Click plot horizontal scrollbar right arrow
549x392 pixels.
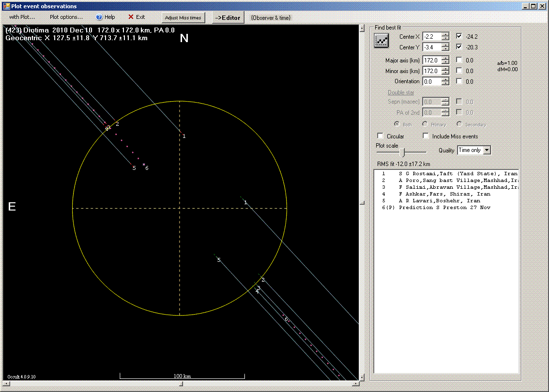click(356, 384)
